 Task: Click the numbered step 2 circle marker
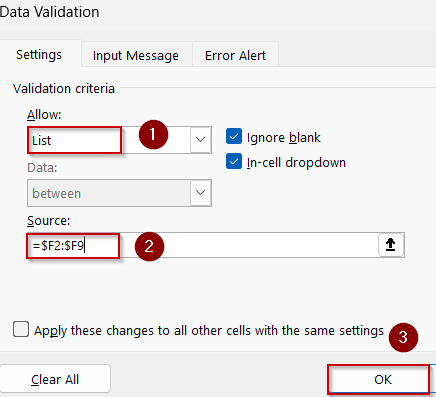coord(149,246)
